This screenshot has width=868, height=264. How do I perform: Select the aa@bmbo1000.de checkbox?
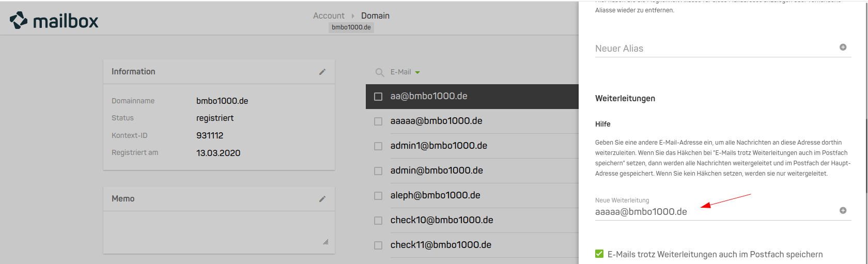378,97
